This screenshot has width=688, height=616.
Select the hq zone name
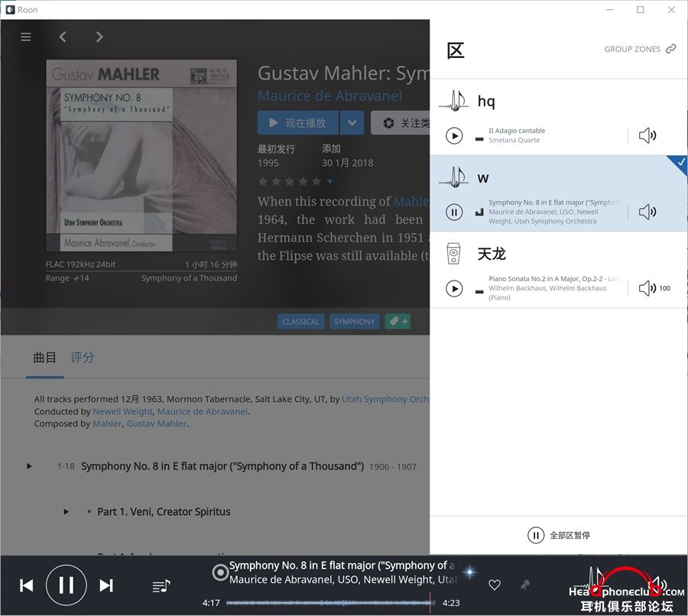(x=486, y=102)
